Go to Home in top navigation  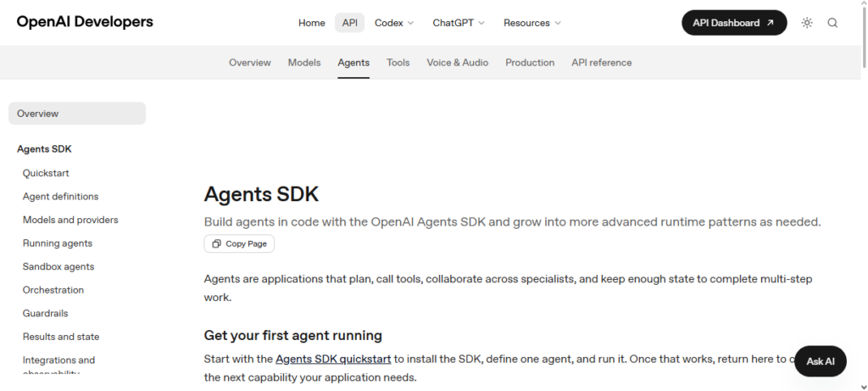click(312, 23)
